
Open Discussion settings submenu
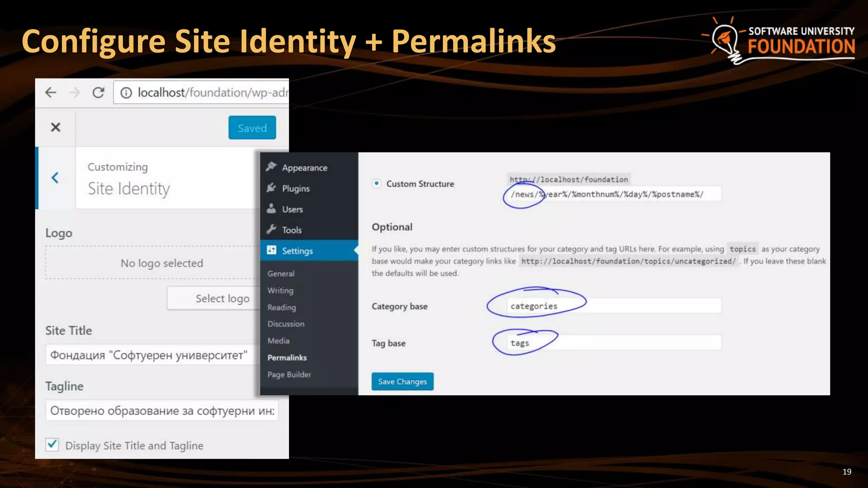tap(286, 324)
